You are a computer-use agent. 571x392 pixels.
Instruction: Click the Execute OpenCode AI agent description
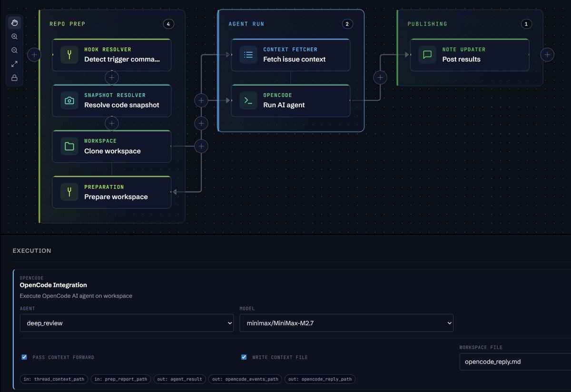76,296
